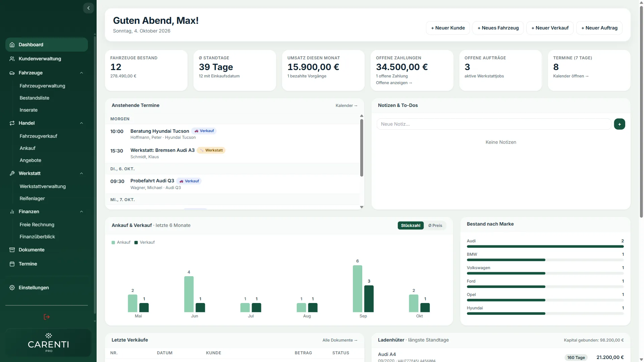The image size is (644, 362).
Task: Switch chart to Ø Preis view
Action: click(x=435, y=225)
